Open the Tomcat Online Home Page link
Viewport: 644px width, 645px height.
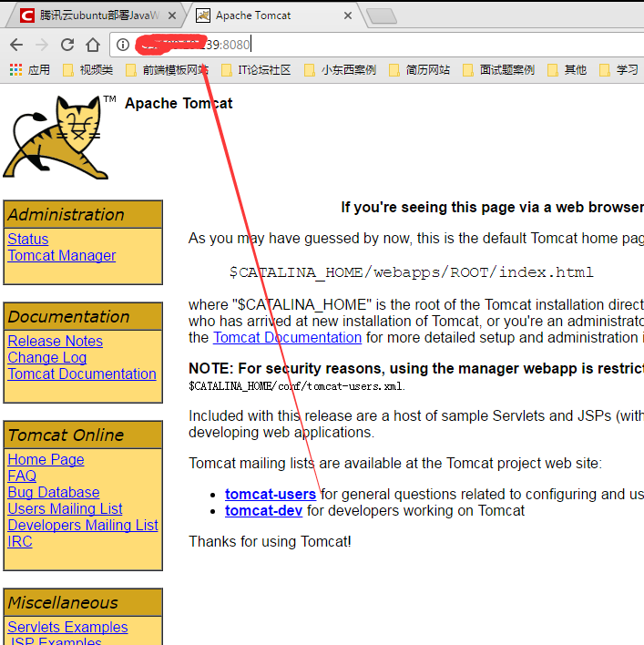(46, 459)
